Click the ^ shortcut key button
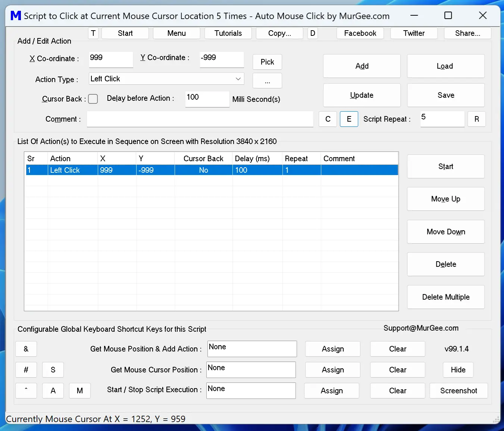This screenshot has height=431, width=504. 26,391
